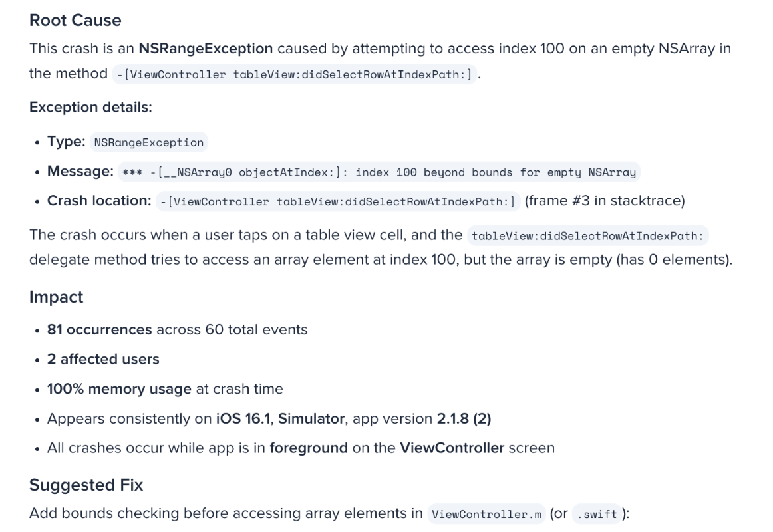Click the method code snippet below the Root Cause paragraph
The width and height of the screenshot is (773, 532).
pos(294,74)
